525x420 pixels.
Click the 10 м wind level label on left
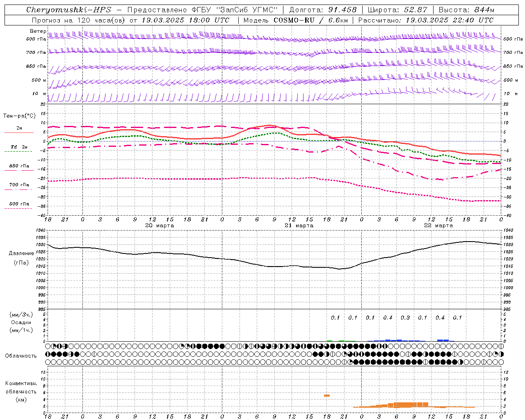tap(39, 94)
